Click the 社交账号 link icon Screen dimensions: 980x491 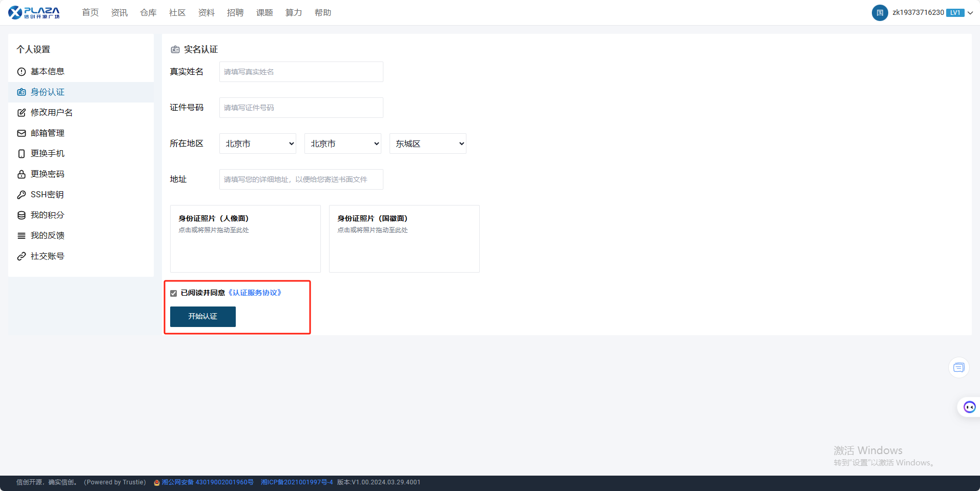coord(22,256)
